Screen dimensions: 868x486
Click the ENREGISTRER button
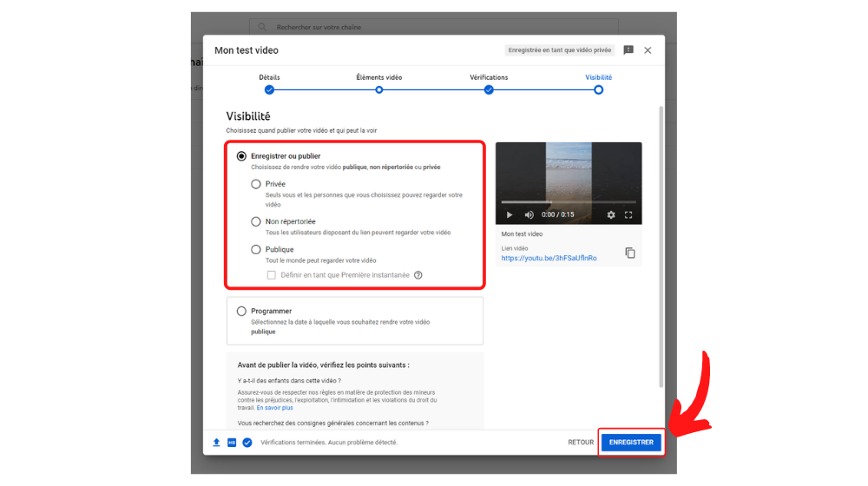coord(631,443)
